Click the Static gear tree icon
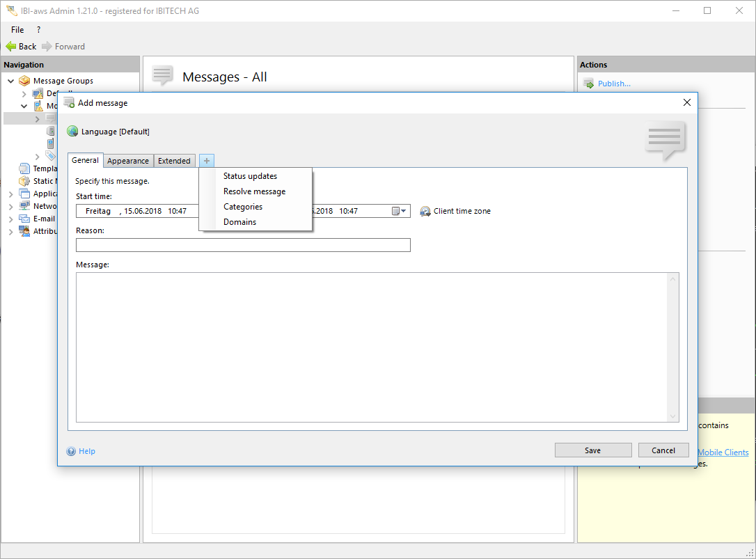This screenshot has width=756, height=559. click(x=24, y=181)
